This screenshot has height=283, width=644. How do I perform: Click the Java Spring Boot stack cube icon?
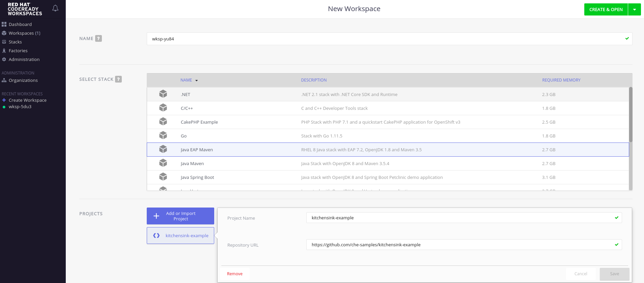pyautogui.click(x=163, y=177)
